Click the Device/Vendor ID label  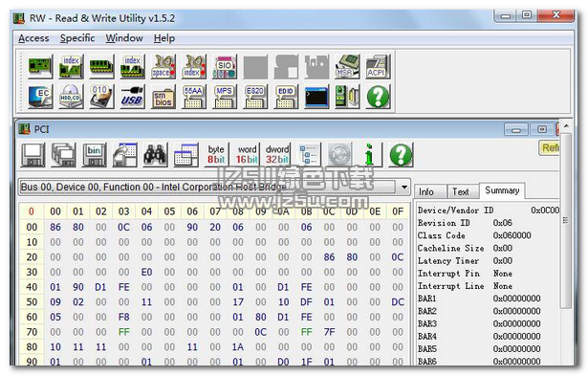coord(456,210)
